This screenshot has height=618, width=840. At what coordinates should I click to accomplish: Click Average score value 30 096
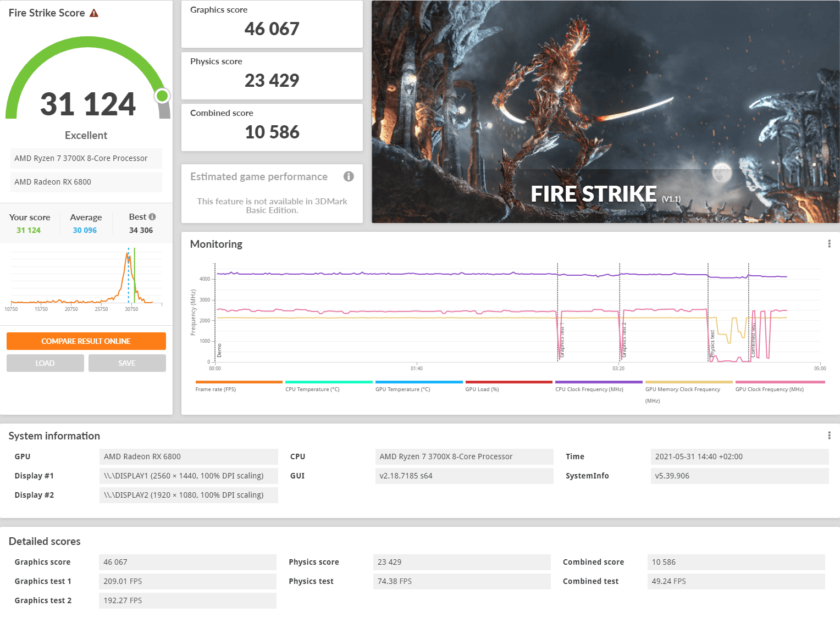pyautogui.click(x=85, y=230)
